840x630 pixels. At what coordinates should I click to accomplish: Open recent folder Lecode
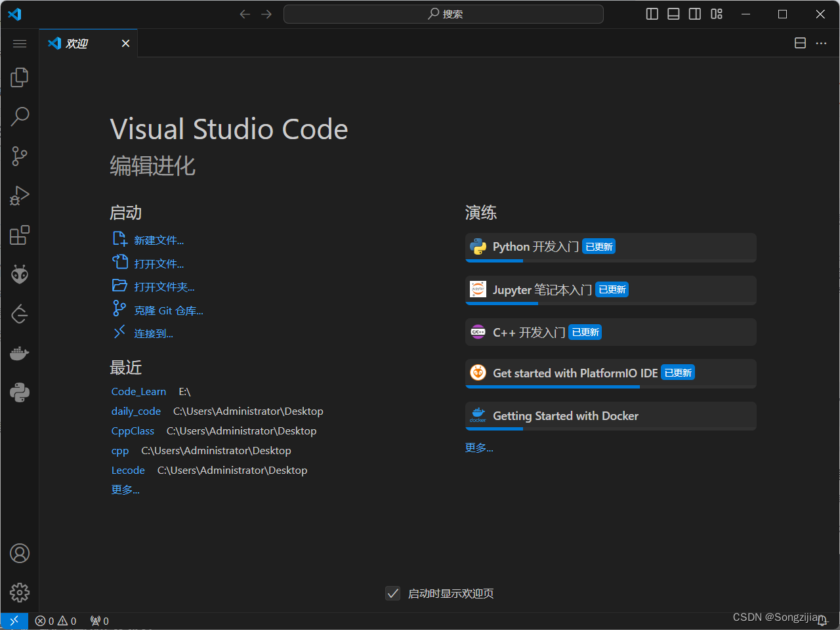128,471
